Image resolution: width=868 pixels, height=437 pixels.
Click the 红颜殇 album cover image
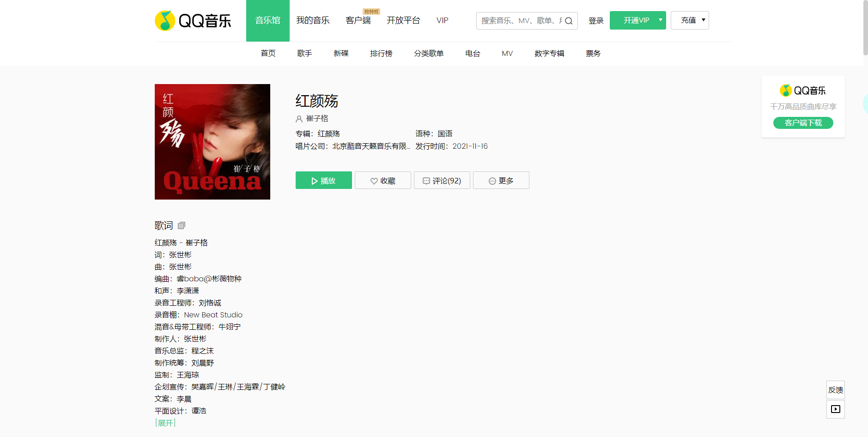(212, 142)
